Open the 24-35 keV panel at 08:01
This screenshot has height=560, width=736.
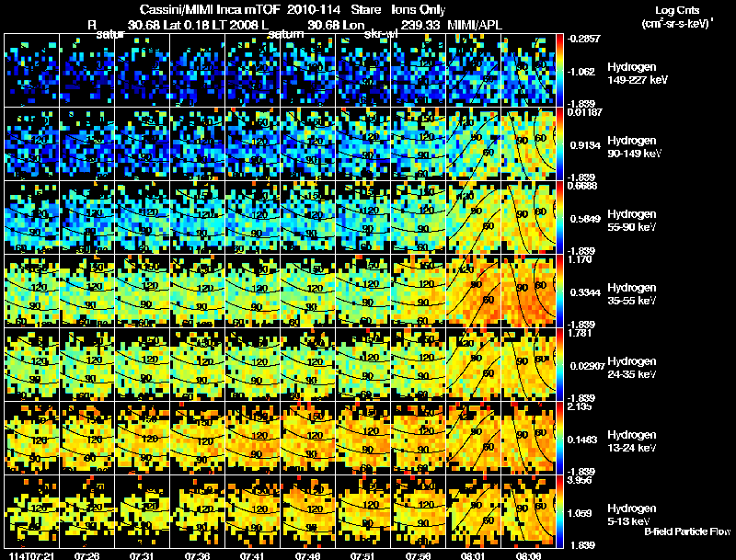tap(474, 364)
